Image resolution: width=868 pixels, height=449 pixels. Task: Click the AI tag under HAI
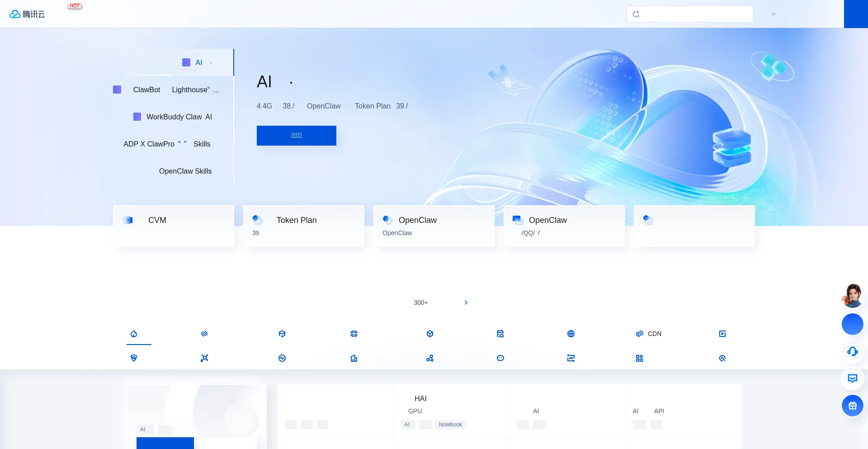coord(407,425)
